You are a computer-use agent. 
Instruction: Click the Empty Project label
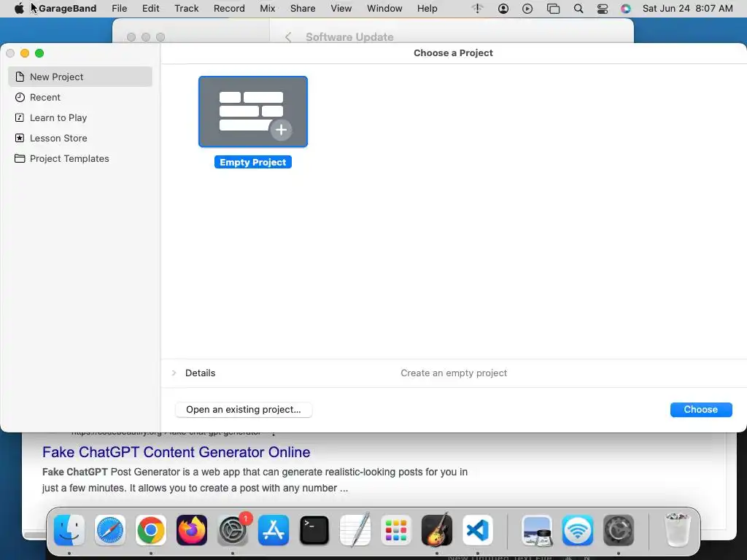(253, 163)
